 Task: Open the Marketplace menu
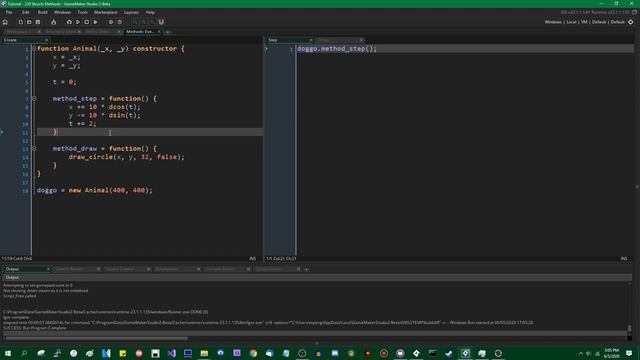[106, 12]
